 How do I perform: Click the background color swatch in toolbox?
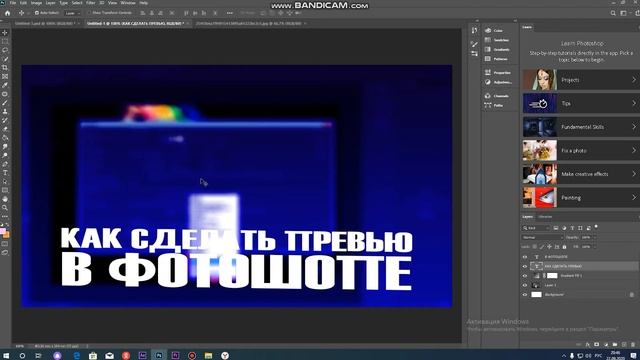pyautogui.click(x=7, y=235)
